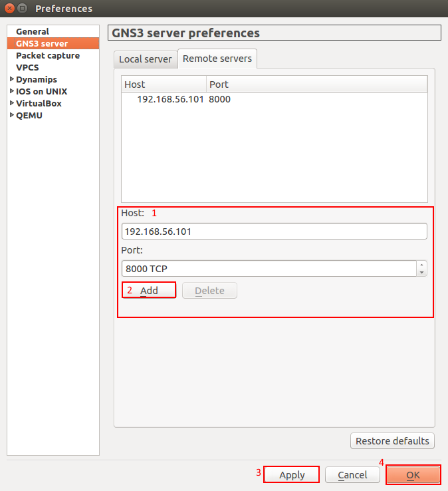The height and width of the screenshot is (491, 448).
Task: Open VPCS preferences
Action: click(x=53, y=67)
